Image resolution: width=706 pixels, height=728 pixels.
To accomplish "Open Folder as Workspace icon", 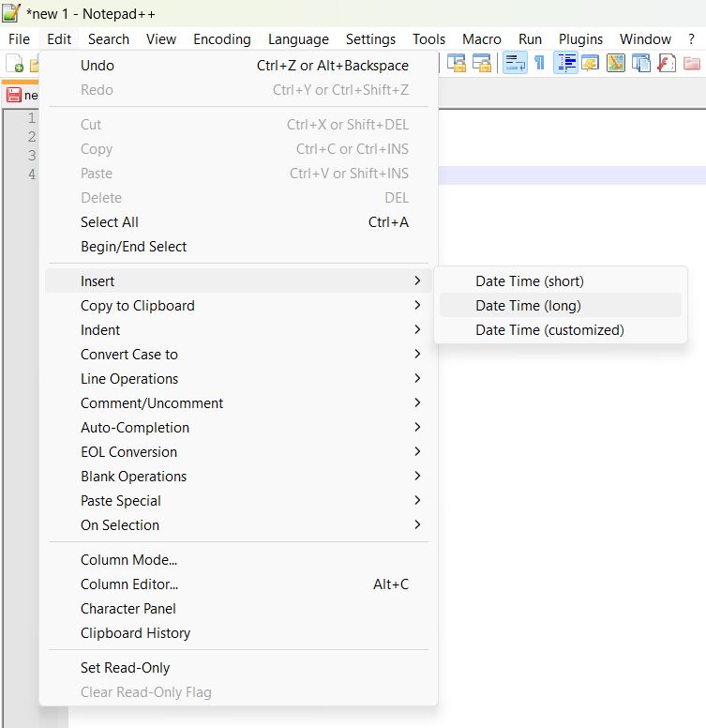I will pyautogui.click(x=692, y=63).
